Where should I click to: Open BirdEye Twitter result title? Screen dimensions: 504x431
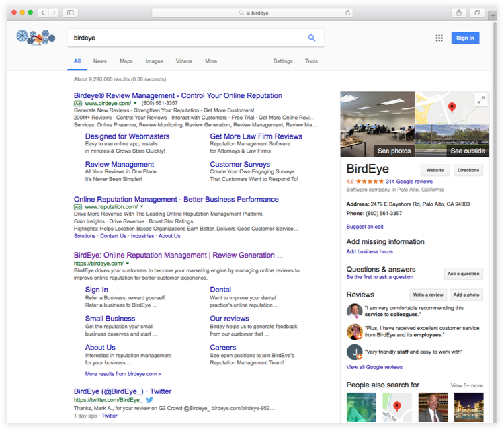point(122,391)
